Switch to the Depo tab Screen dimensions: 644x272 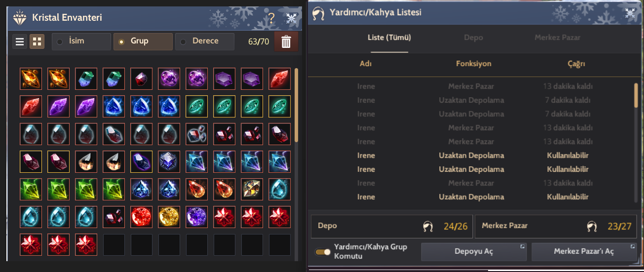[473, 38]
